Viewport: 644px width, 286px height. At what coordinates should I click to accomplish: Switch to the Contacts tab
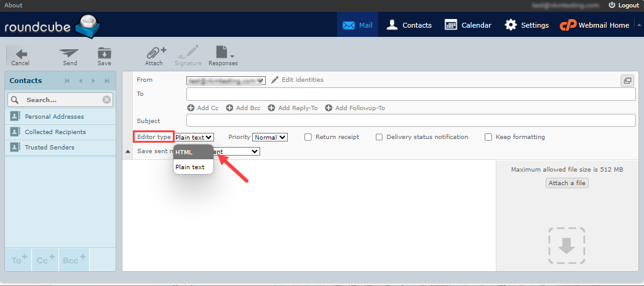coord(409,25)
